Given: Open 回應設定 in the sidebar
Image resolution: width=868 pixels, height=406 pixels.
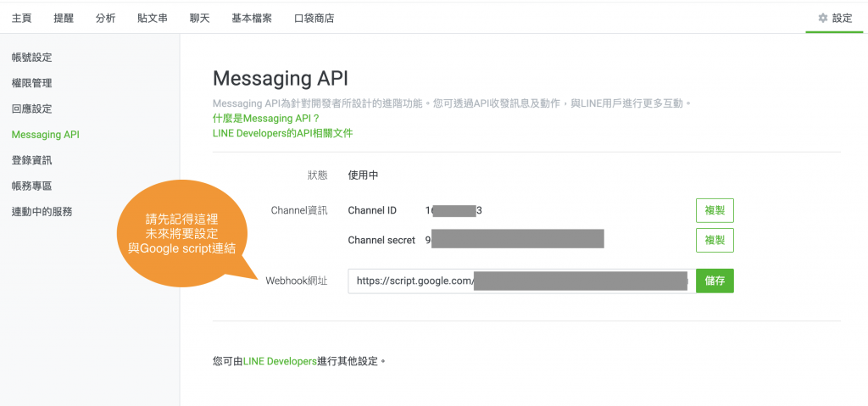Looking at the screenshot, I should click(x=32, y=108).
